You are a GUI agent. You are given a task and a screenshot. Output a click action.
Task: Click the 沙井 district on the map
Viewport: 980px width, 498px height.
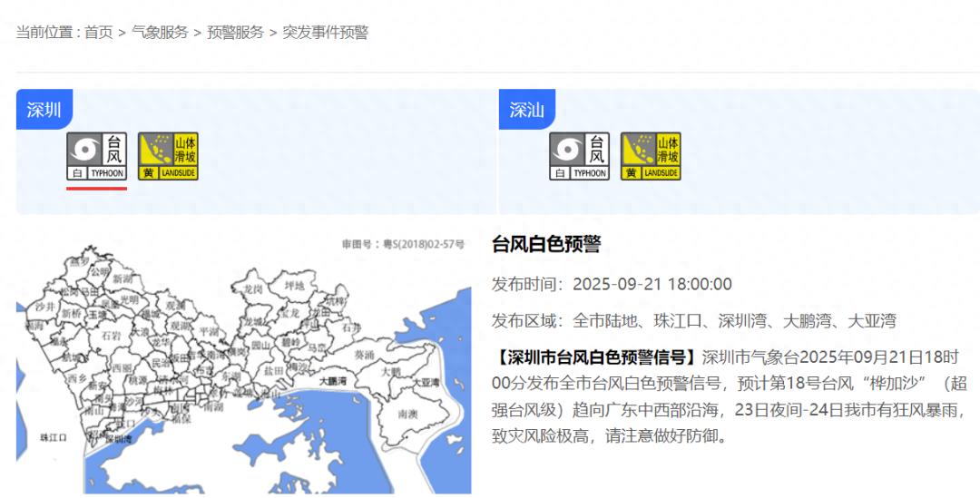pos(45,307)
